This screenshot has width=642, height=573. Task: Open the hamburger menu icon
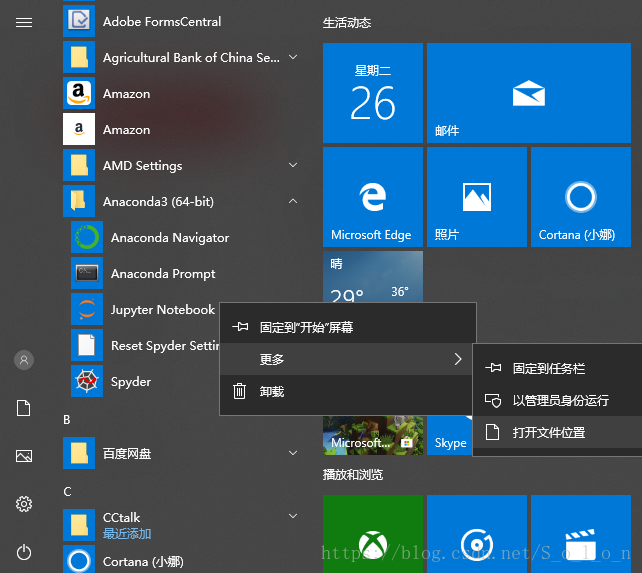coord(24,22)
